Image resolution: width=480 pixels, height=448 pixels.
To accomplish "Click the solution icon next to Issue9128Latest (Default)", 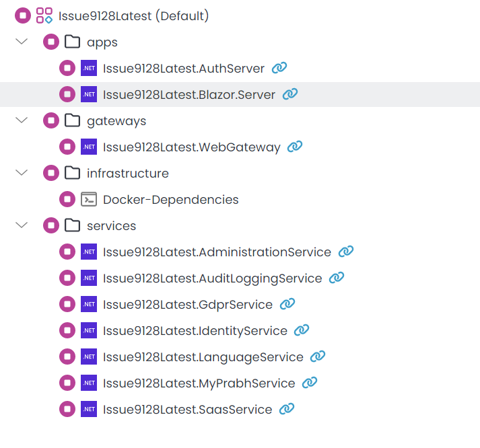I will [x=44, y=15].
